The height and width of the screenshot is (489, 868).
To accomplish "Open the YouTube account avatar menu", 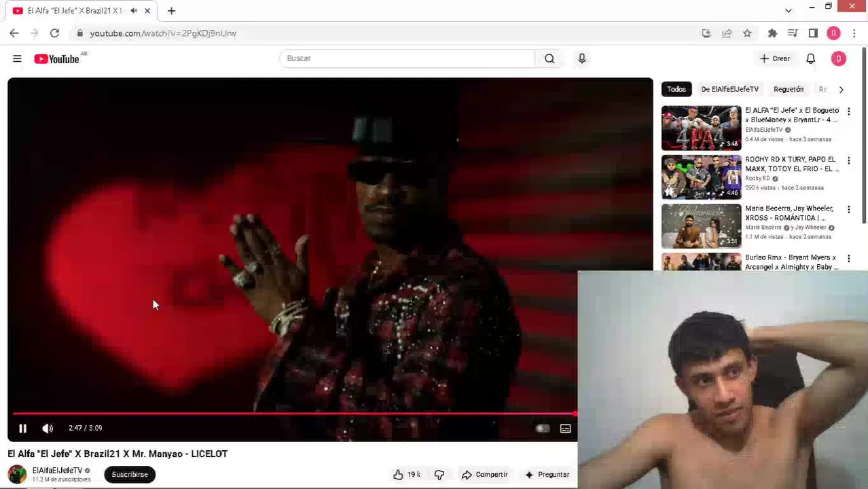I will [x=838, y=59].
